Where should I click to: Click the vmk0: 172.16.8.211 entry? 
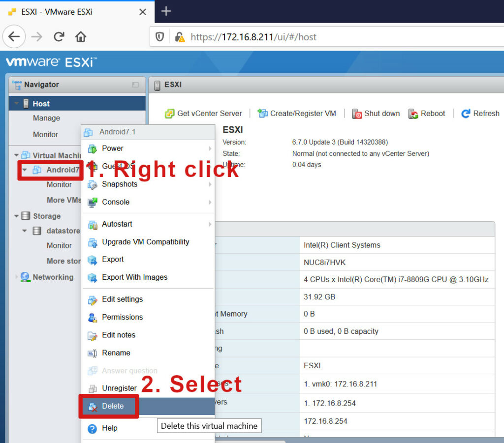(x=341, y=384)
